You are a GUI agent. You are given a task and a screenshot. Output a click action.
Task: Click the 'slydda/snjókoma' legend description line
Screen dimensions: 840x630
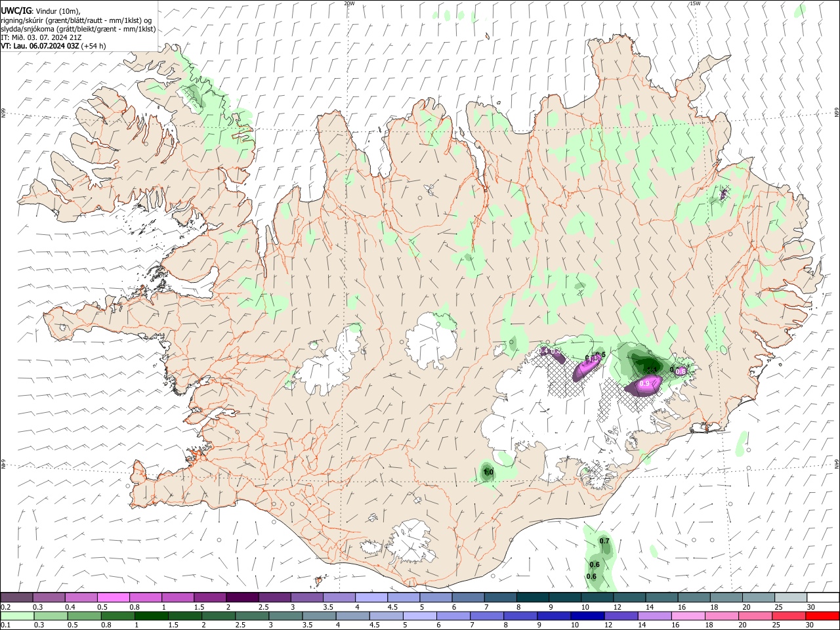pos(78,29)
